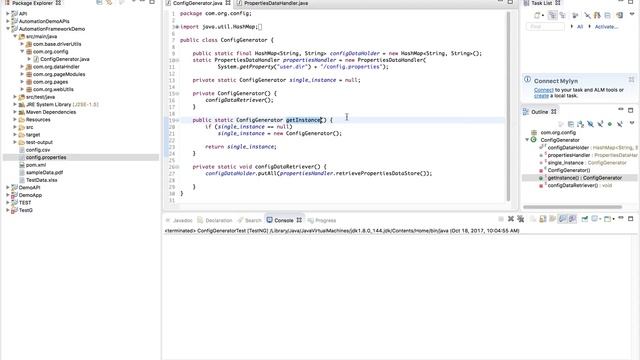The width and height of the screenshot is (640, 360).
Task: Click the Synchronize Changed icon in Task List
Action: (x=597, y=16)
